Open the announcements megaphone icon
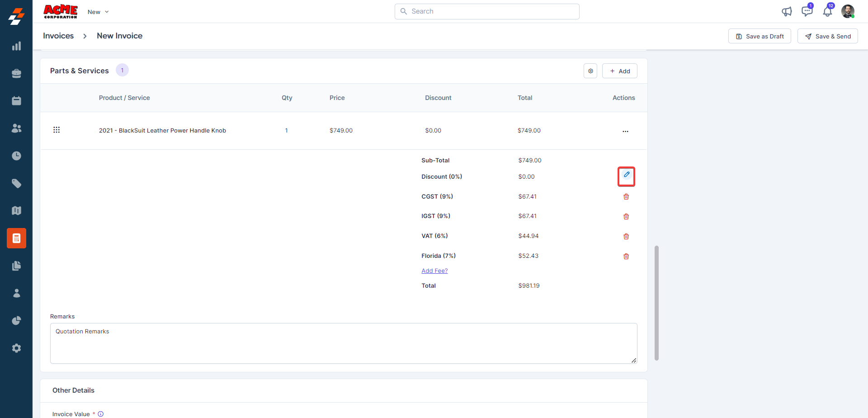This screenshot has height=418, width=868. point(787,12)
